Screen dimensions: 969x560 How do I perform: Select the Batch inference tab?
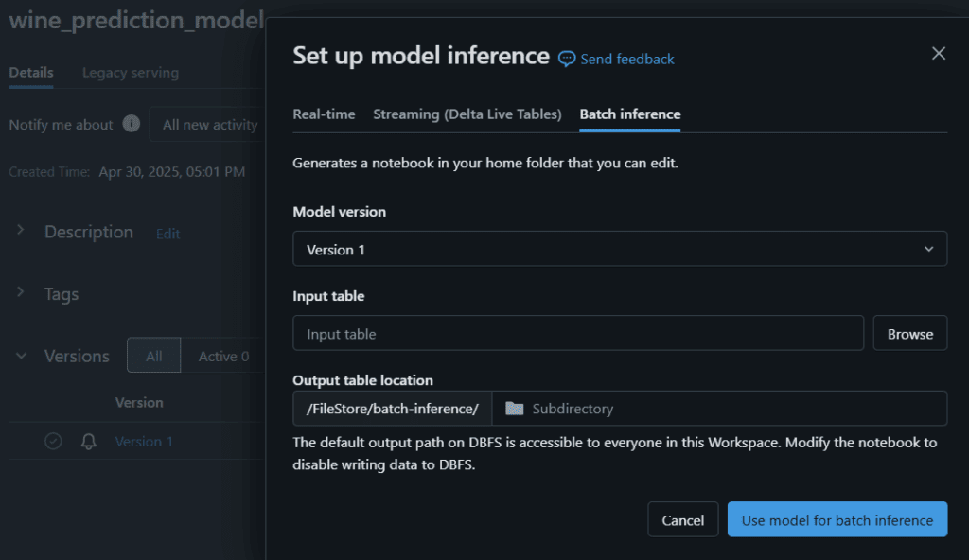[x=629, y=114]
